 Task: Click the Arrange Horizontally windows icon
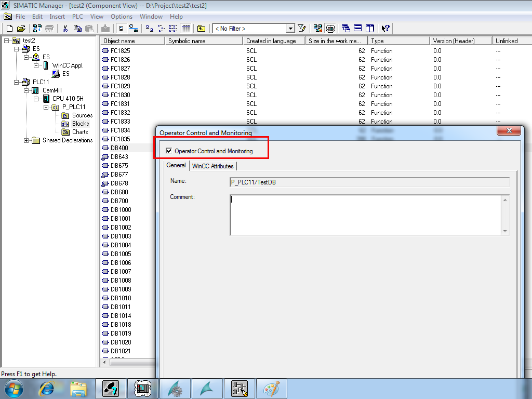[357, 29]
